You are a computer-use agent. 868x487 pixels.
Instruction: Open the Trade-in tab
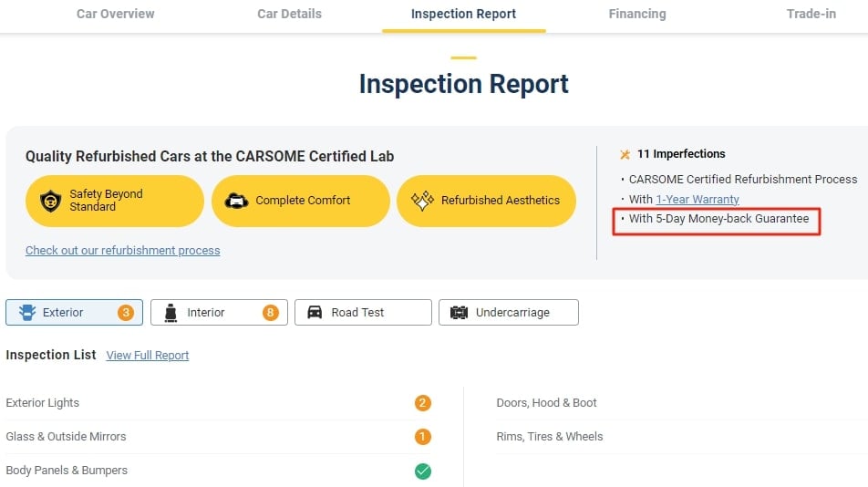pyautogui.click(x=811, y=14)
